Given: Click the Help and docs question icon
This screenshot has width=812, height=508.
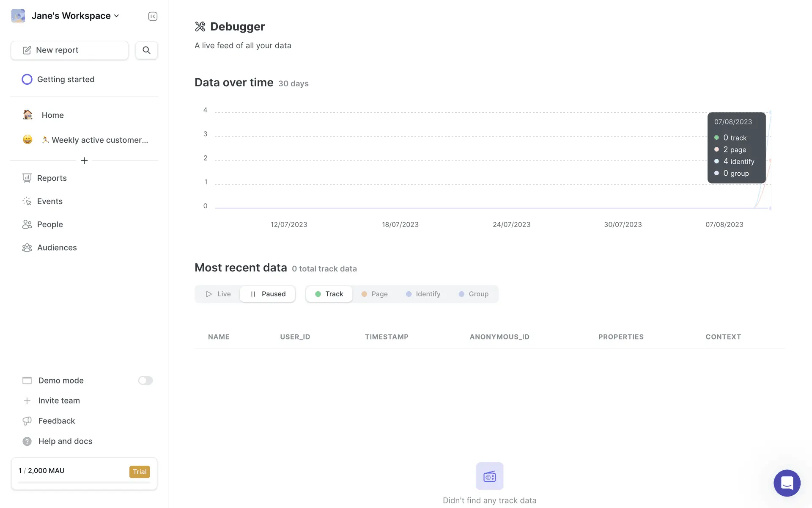Looking at the screenshot, I should click(x=27, y=441).
